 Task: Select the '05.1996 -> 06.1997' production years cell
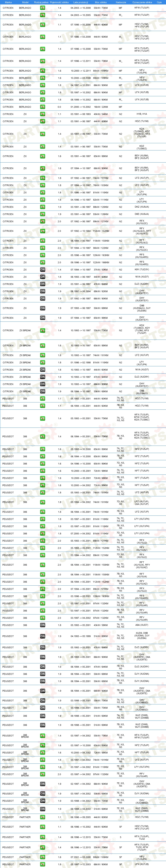point(80,255)
